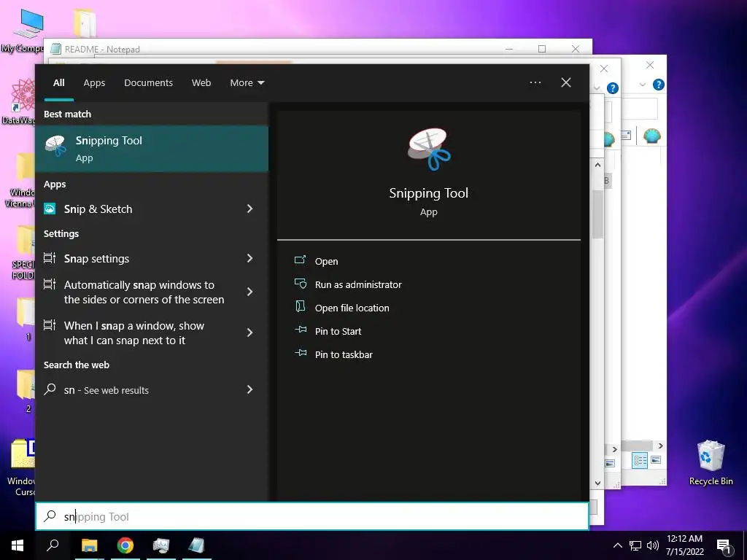Screen dimensions: 747x560
Task: Open the Windows Start menu
Action: [18, 545]
